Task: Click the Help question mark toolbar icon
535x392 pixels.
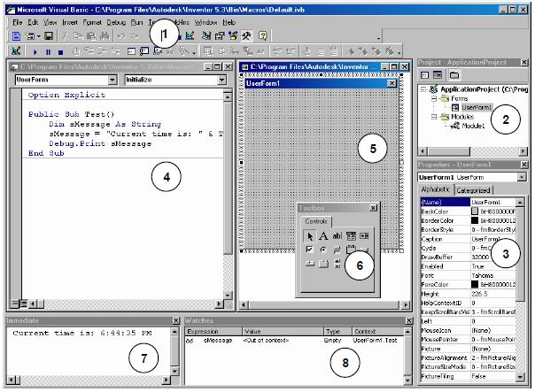Action: click(x=262, y=35)
